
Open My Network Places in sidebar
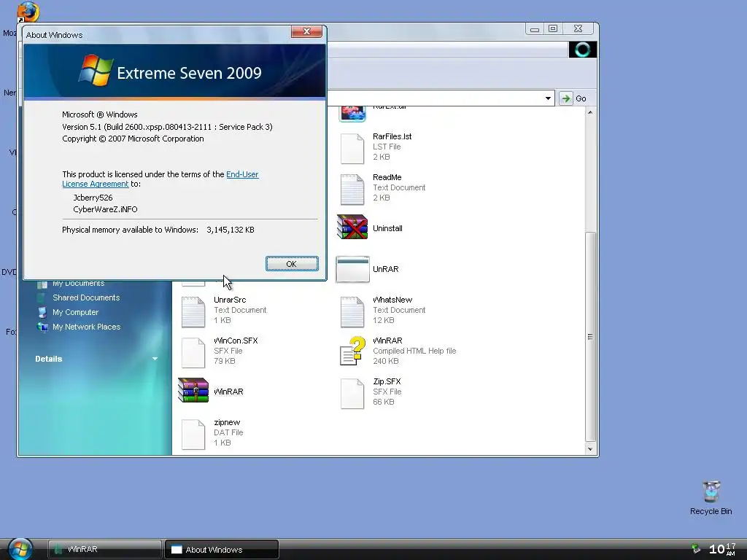click(x=86, y=327)
